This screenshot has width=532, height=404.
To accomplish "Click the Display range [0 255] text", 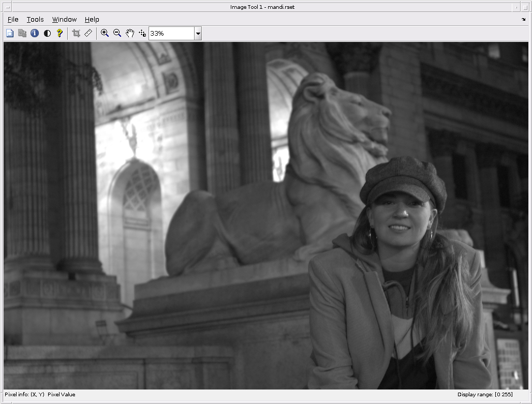I will [485, 395].
